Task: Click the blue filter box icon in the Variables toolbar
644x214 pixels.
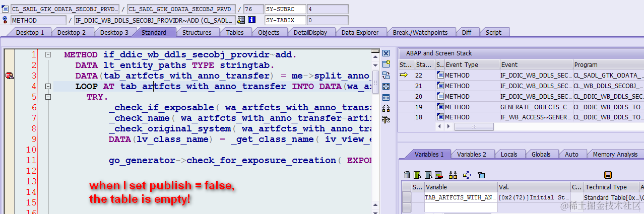Action: (481, 175)
